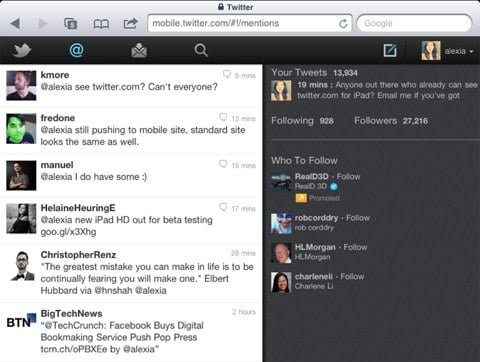Focus the mobile.twitter.com address bar
This screenshot has width=480, height=362.
[249, 23]
